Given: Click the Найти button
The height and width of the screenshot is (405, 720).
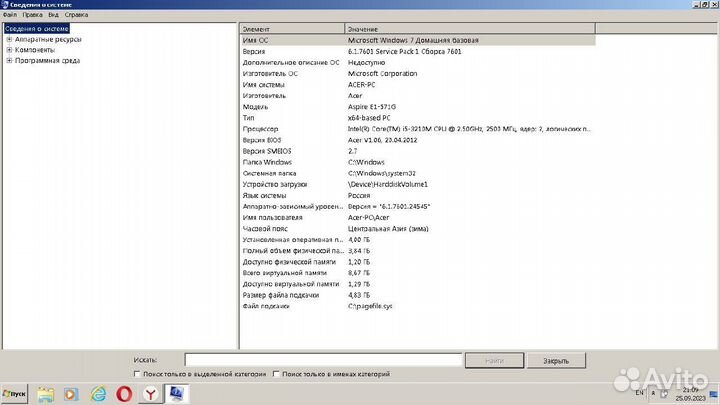Looking at the screenshot, I should 494,360.
